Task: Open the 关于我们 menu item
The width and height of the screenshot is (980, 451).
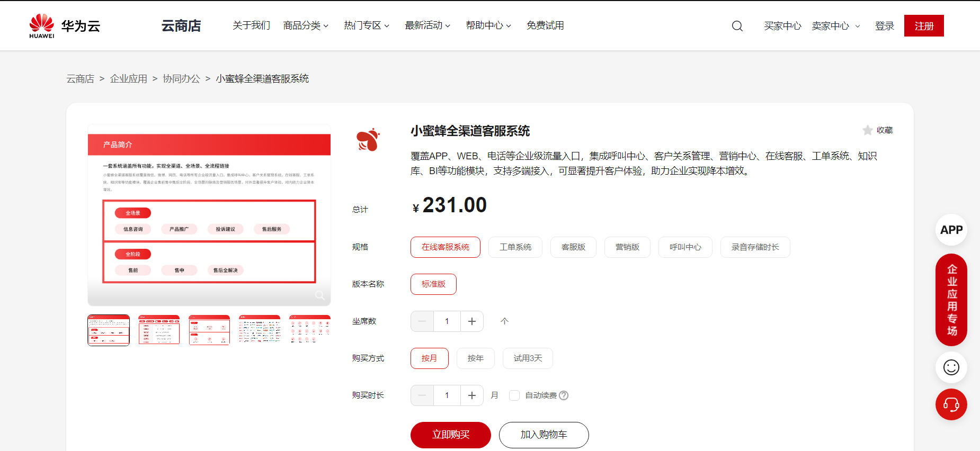Action: (x=251, y=25)
